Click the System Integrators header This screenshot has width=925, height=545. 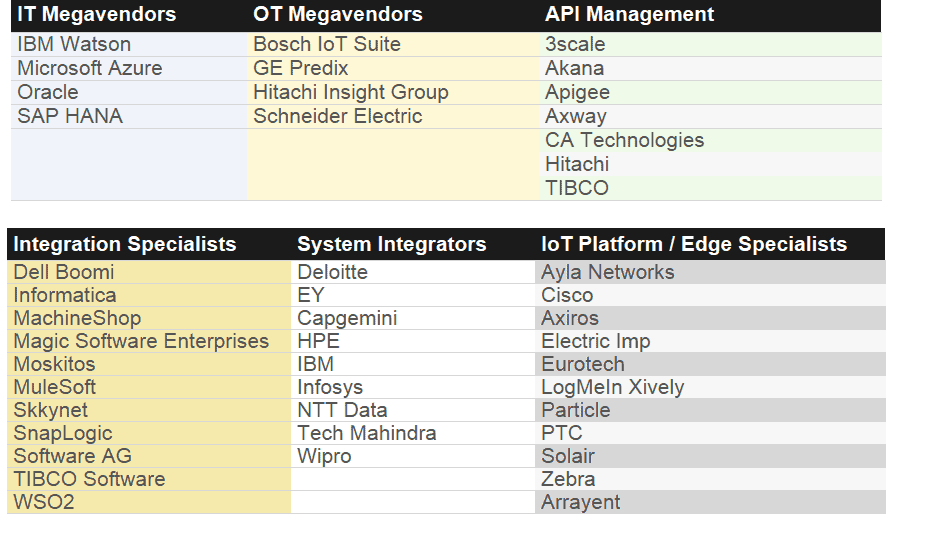click(x=391, y=244)
